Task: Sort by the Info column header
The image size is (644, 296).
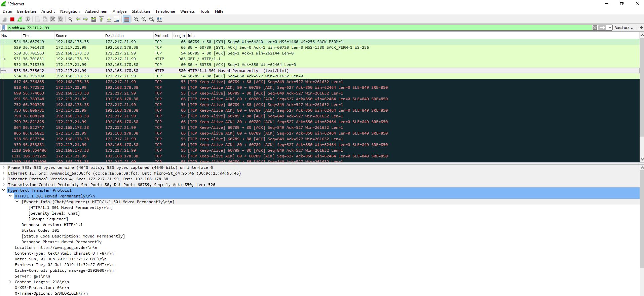Action: pyautogui.click(x=413, y=36)
